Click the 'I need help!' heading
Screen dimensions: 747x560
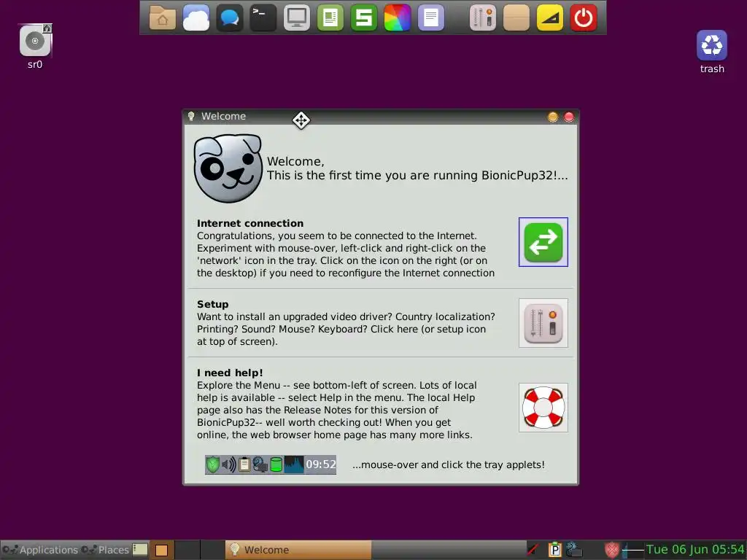coord(230,373)
